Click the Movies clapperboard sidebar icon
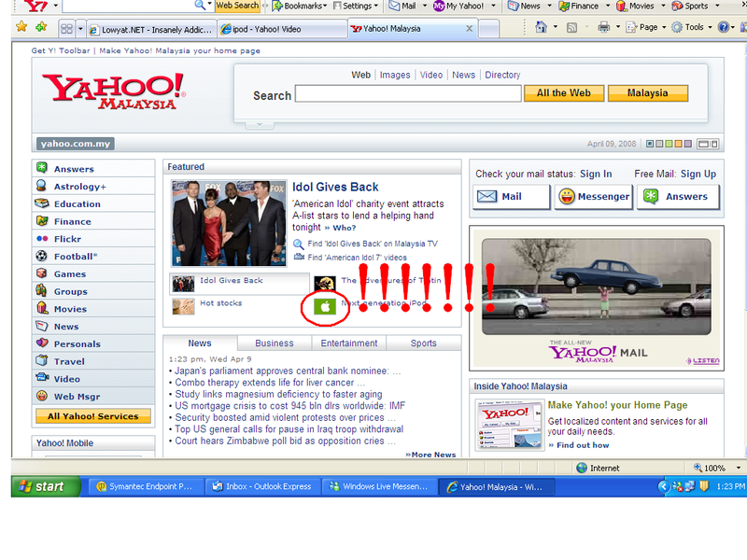 (x=42, y=308)
